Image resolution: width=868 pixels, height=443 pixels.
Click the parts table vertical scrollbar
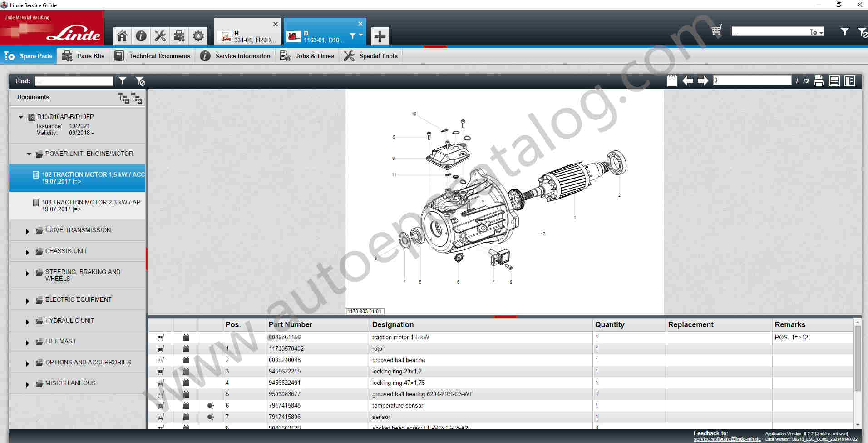point(857,359)
